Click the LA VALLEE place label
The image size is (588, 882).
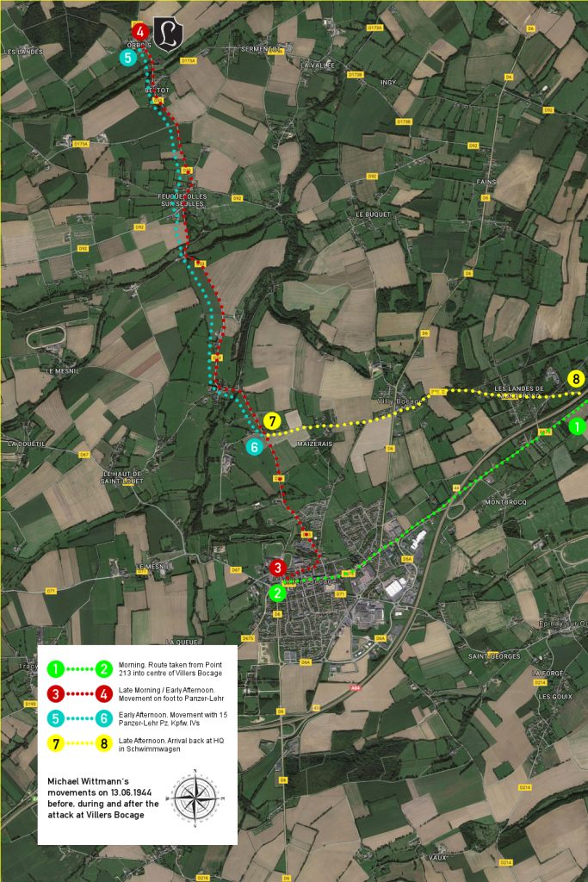tap(318, 65)
